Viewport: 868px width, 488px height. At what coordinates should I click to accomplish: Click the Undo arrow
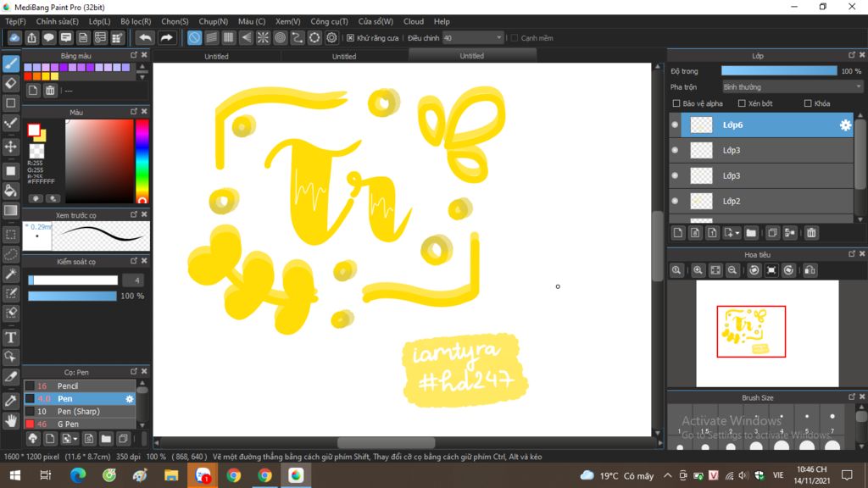pos(145,37)
